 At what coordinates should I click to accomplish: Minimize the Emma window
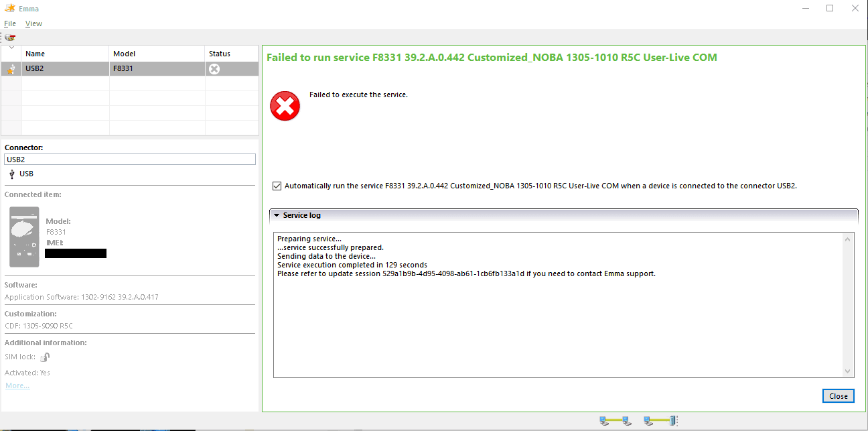(x=805, y=8)
